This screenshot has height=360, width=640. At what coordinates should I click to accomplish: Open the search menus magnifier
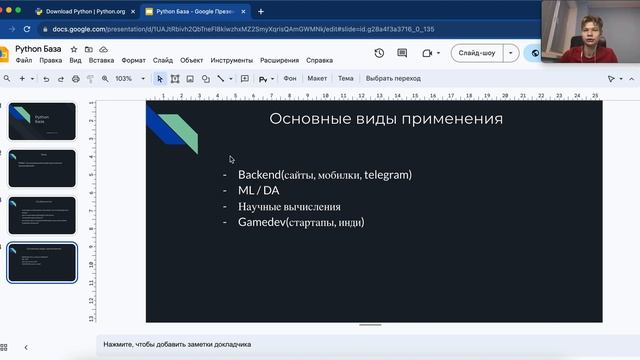(7, 78)
